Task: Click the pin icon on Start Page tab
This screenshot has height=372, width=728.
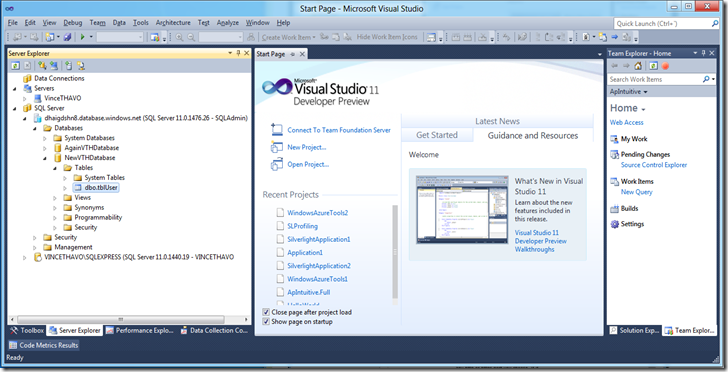Action: tap(292, 54)
